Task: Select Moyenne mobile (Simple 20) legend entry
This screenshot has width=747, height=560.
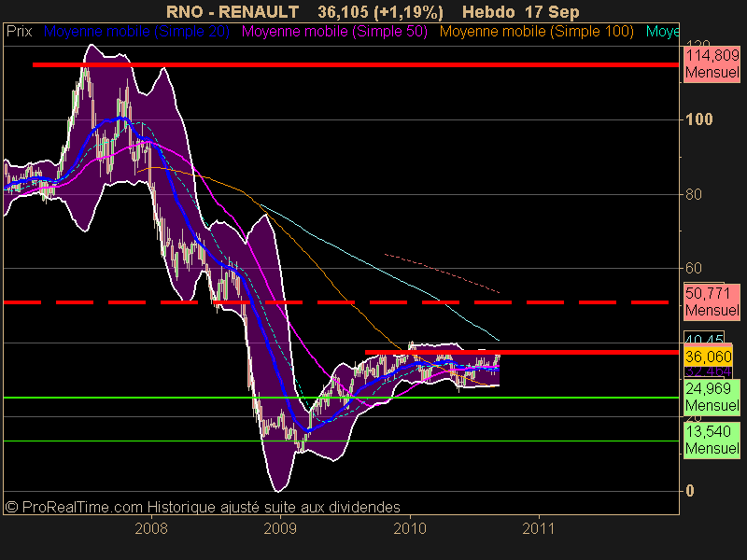Action: [x=136, y=32]
